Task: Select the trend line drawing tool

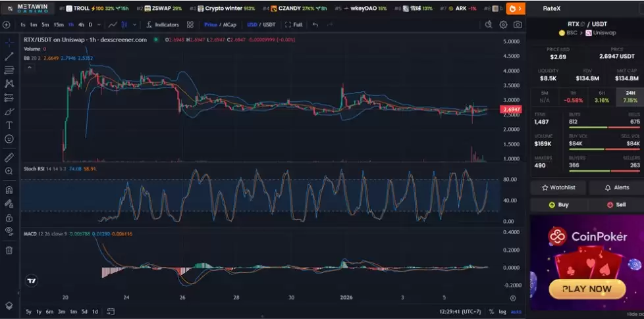Action: [9, 56]
